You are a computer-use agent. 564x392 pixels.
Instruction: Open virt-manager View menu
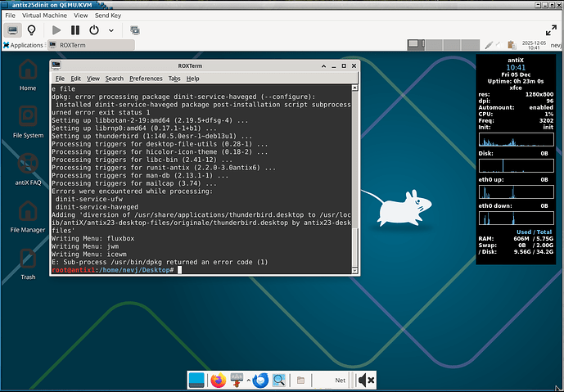pos(80,16)
